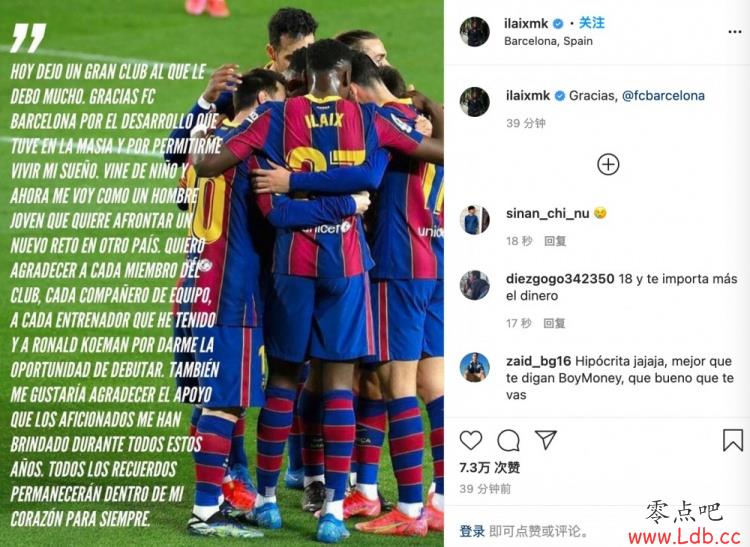Like the post with the heart icon
Screen dimensions: 750x547
pyautogui.click(x=471, y=440)
